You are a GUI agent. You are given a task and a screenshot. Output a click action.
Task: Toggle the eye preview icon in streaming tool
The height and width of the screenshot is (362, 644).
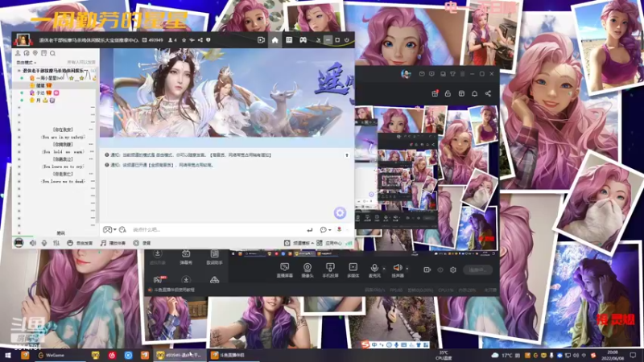coord(440,269)
